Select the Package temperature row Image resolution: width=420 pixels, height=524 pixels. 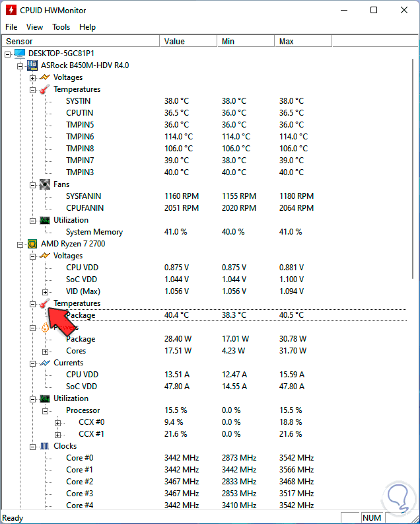click(235, 315)
